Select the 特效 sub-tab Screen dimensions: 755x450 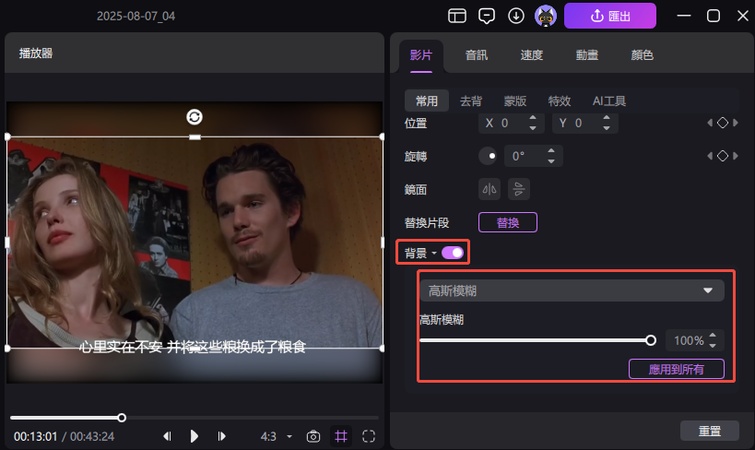tap(560, 101)
